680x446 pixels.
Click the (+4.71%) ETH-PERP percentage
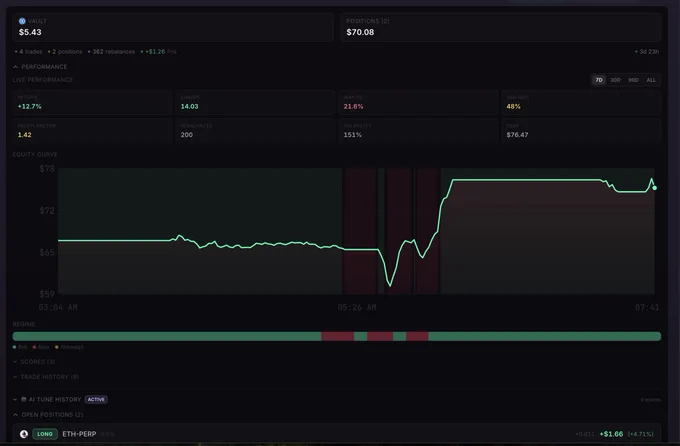641,434
